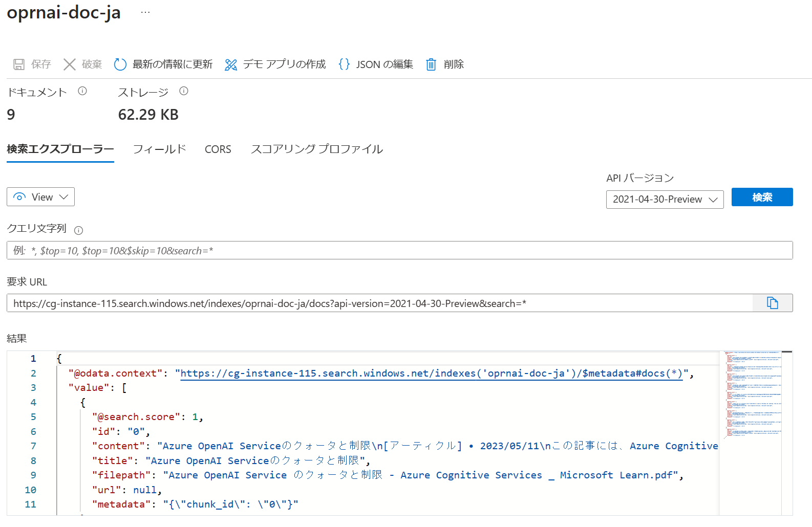
Task: Click the blue 検索 button
Action: pyautogui.click(x=762, y=197)
